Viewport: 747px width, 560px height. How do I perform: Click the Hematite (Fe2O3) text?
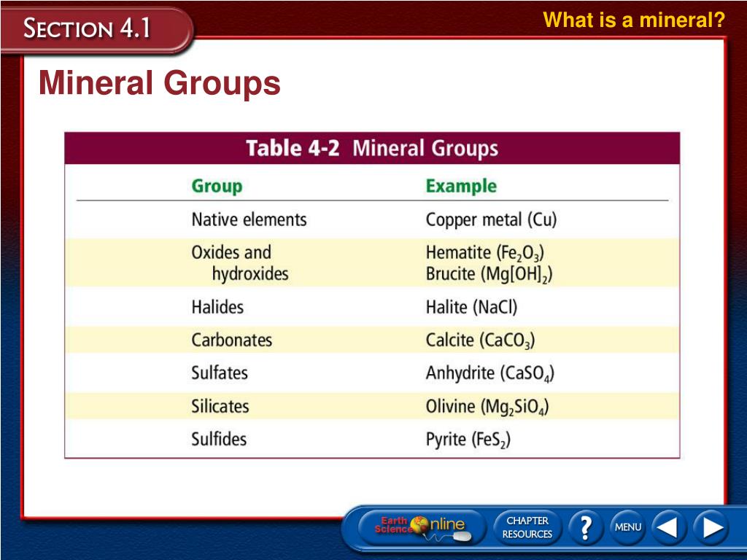click(485, 253)
